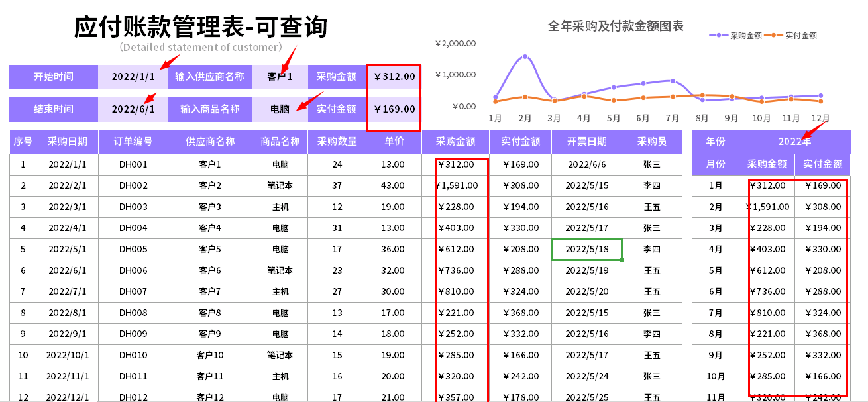Select the February peak point on the purple line
Image resolution: width=868 pixels, height=402 pixels.
pyautogui.click(x=524, y=56)
